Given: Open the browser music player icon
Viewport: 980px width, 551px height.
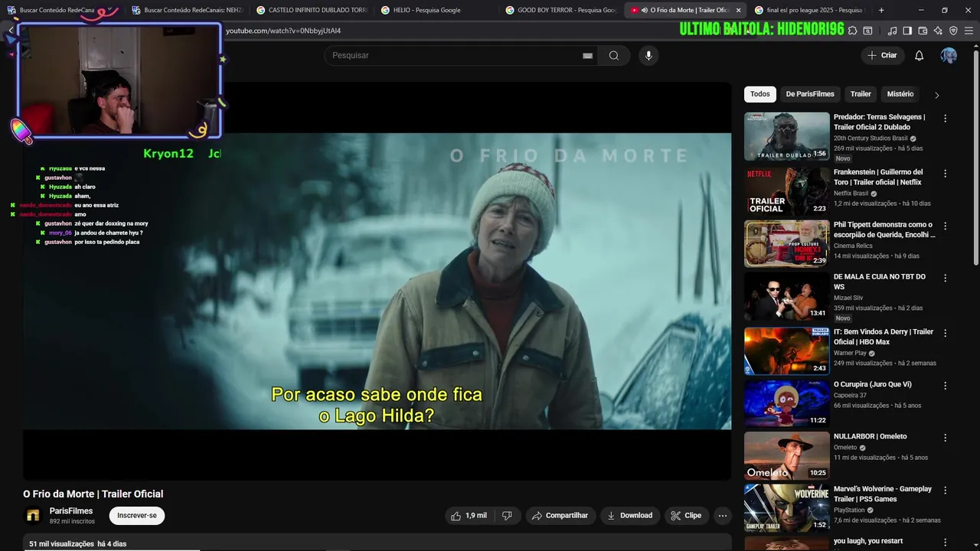Looking at the screenshot, I should pos(892,31).
